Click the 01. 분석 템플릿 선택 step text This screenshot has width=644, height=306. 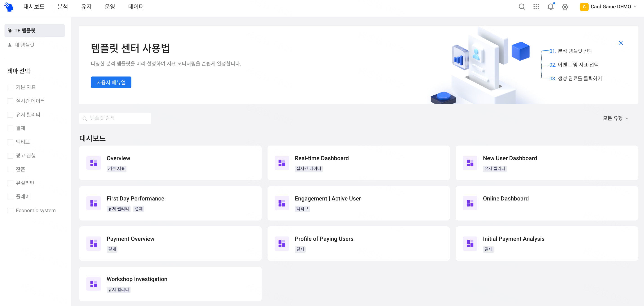(571, 51)
